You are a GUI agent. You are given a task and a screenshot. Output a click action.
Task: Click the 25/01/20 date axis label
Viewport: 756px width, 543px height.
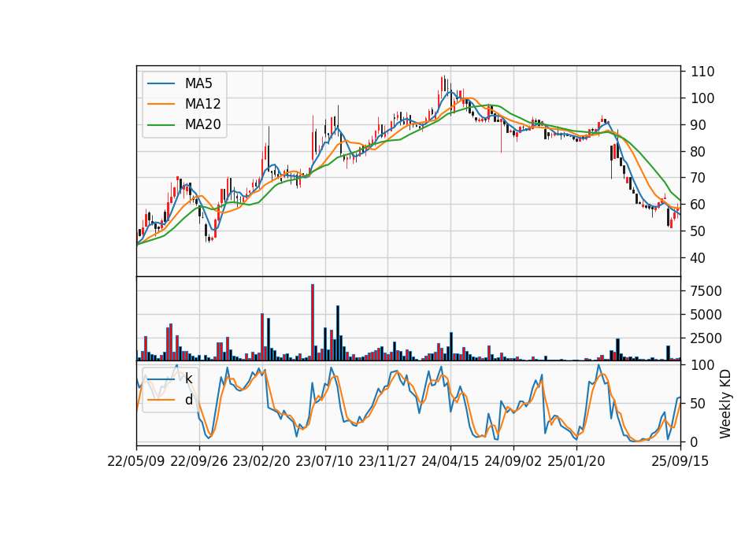(576, 461)
